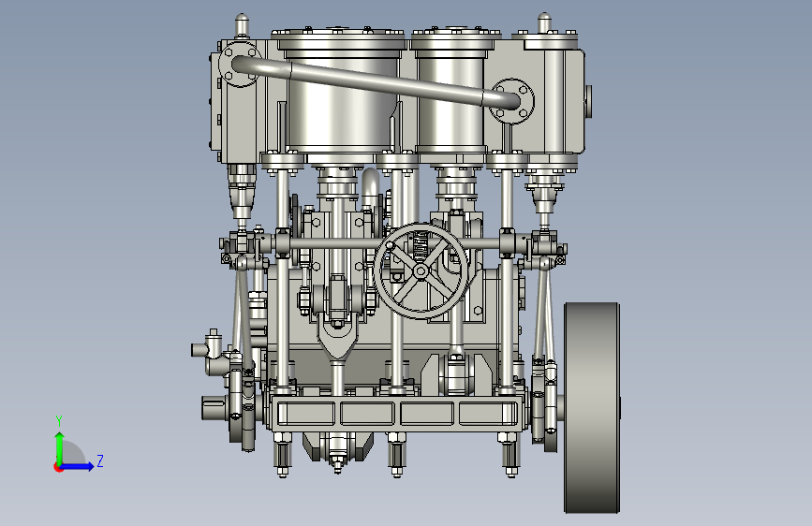Click the blue Z axis arrow of triad
Image resolution: width=812 pixels, height=526 pixels.
tap(77, 466)
